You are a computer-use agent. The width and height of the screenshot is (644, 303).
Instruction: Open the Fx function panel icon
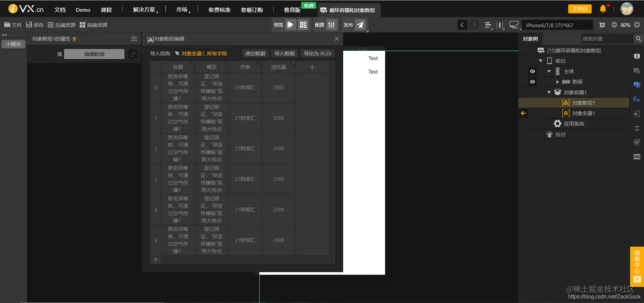(x=637, y=99)
